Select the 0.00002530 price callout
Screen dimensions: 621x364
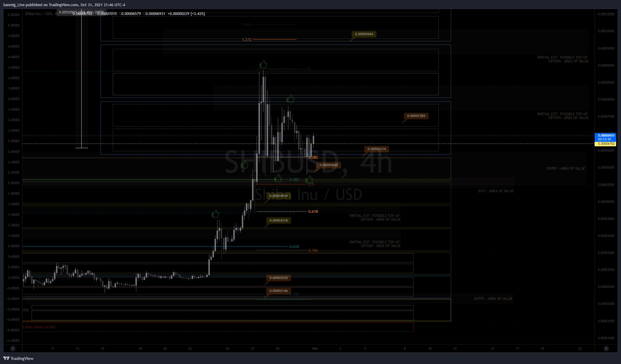(278, 278)
